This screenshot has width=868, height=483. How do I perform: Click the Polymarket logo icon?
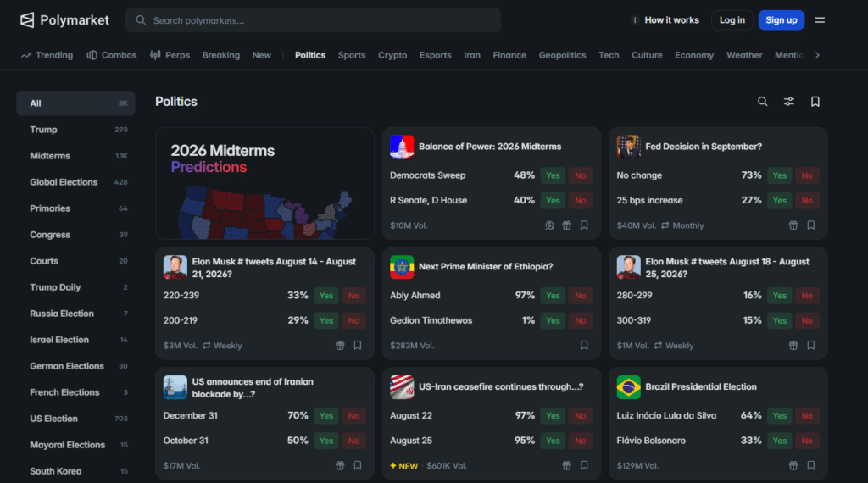tap(27, 20)
